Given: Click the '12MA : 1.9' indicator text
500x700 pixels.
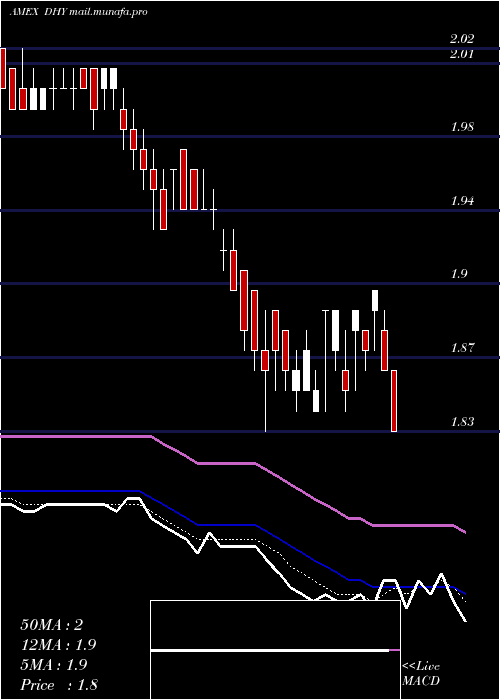Looking at the screenshot, I should pyautogui.click(x=58, y=645).
